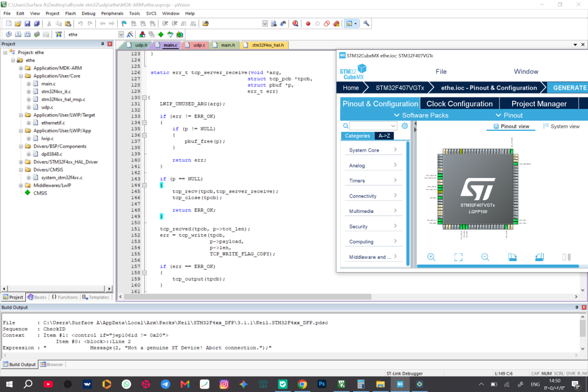Save all files with the stacked floppy icon
Screen dimensions: 588x392
37,24
